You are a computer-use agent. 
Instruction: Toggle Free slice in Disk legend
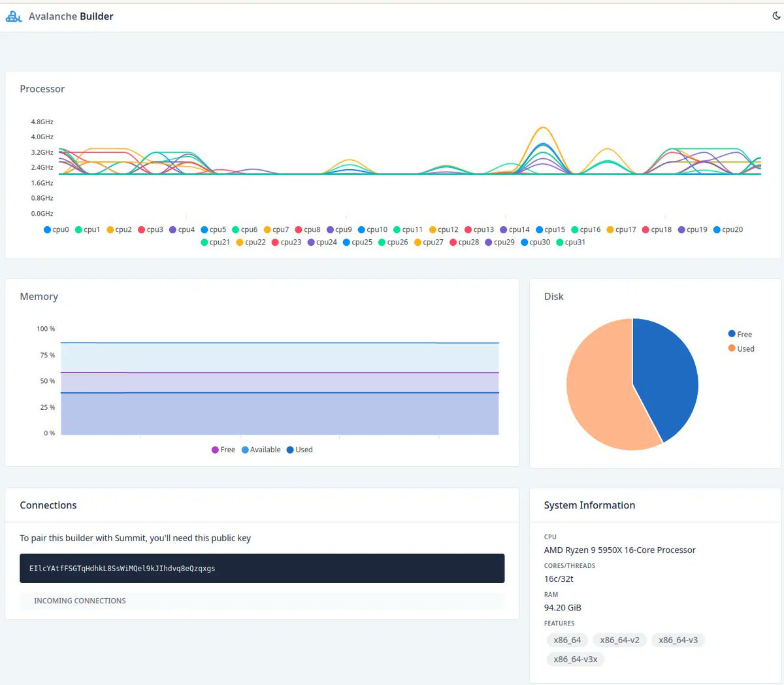(740, 334)
